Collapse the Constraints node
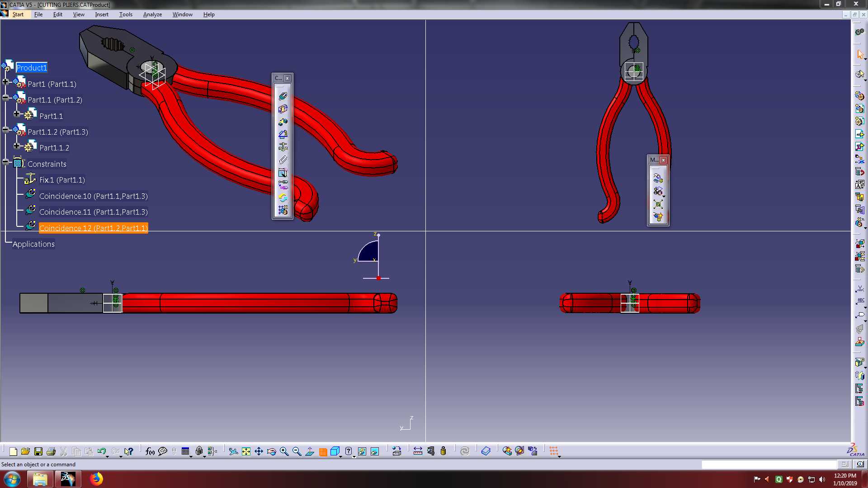 pos(5,162)
